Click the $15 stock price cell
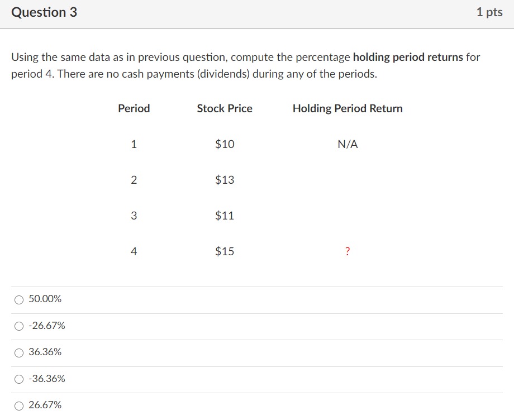514x420 pixels. pyautogui.click(x=225, y=251)
